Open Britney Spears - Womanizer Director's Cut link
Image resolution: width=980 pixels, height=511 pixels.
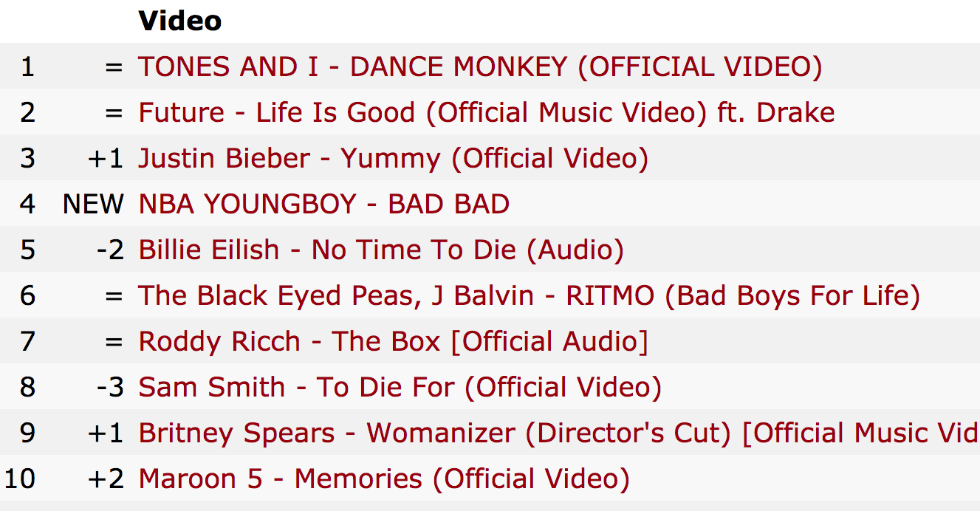[x=559, y=433]
